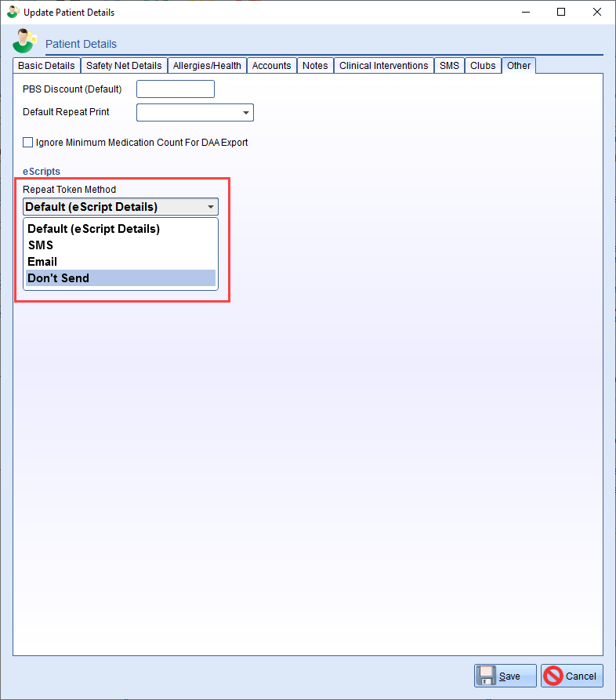Click the PBS Discount (Default) field

(x=176, y=89)
